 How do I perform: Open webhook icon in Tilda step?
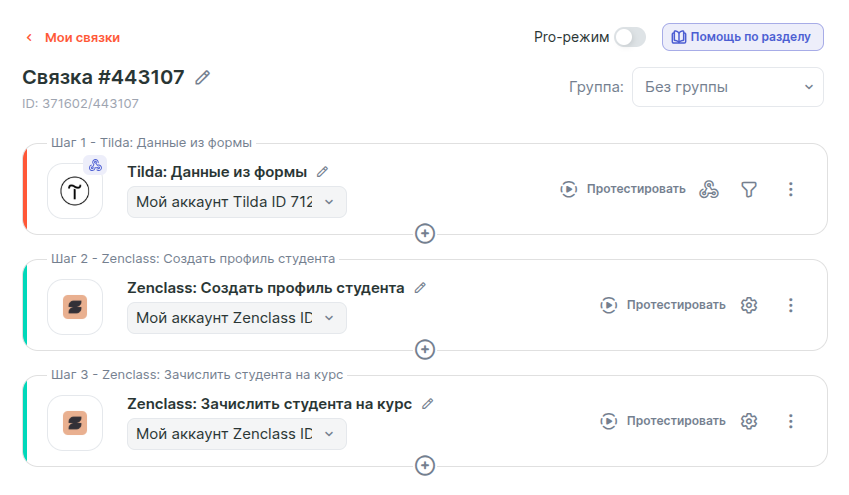click(x=709, y=189)
